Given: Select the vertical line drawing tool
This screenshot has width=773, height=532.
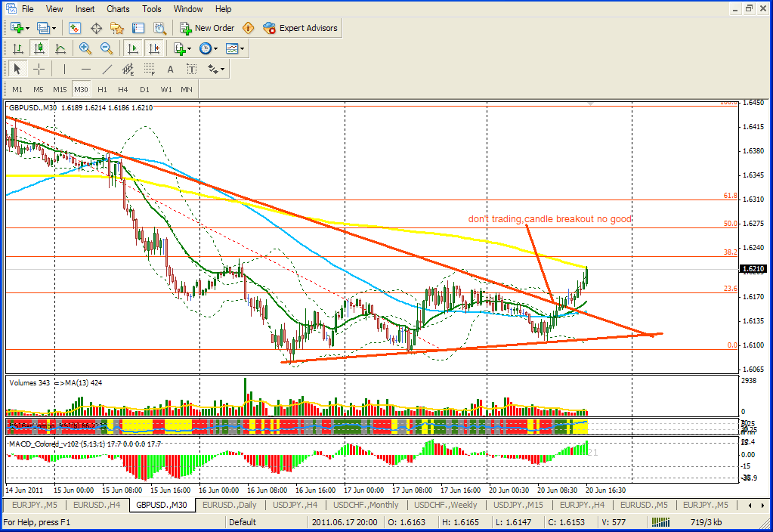Looking at the screenshot, I should point(64,69).
